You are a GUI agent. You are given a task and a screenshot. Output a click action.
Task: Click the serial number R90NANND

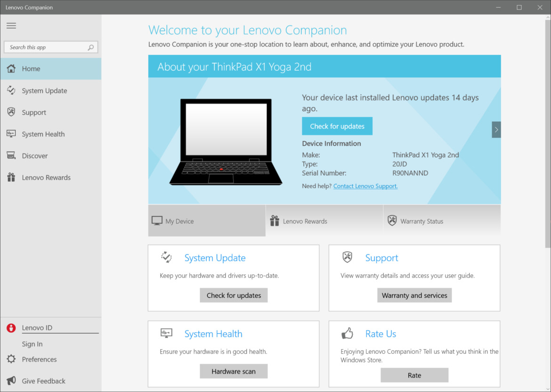click(x=410, y=173)
